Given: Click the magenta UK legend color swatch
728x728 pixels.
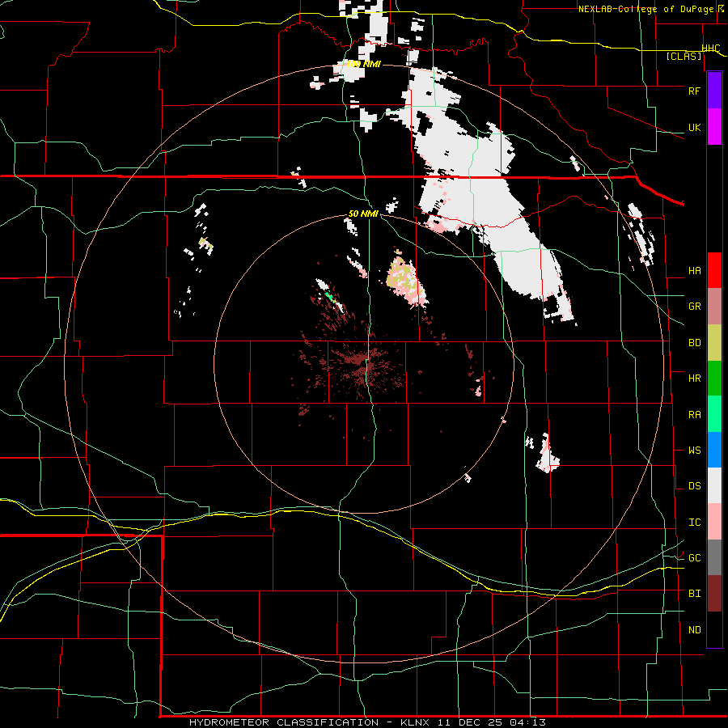Looking at the screenshot, I should [714, 127].
